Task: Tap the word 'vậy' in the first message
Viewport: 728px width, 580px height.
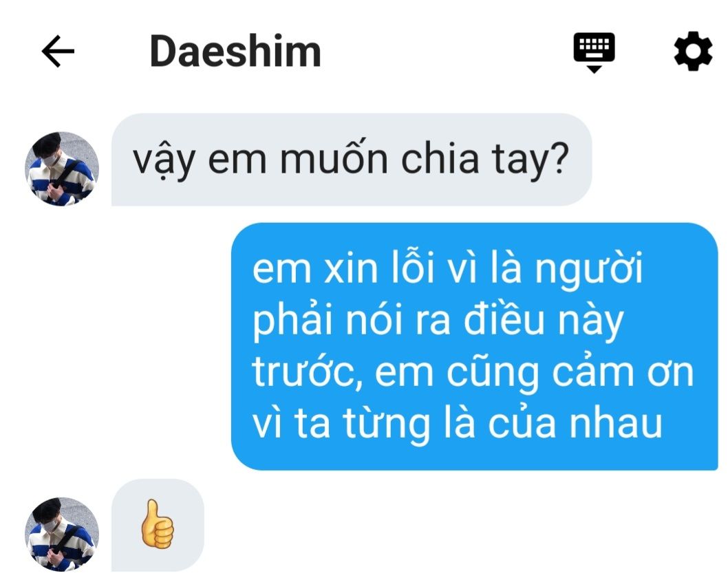Action: [x=164, y=160]
